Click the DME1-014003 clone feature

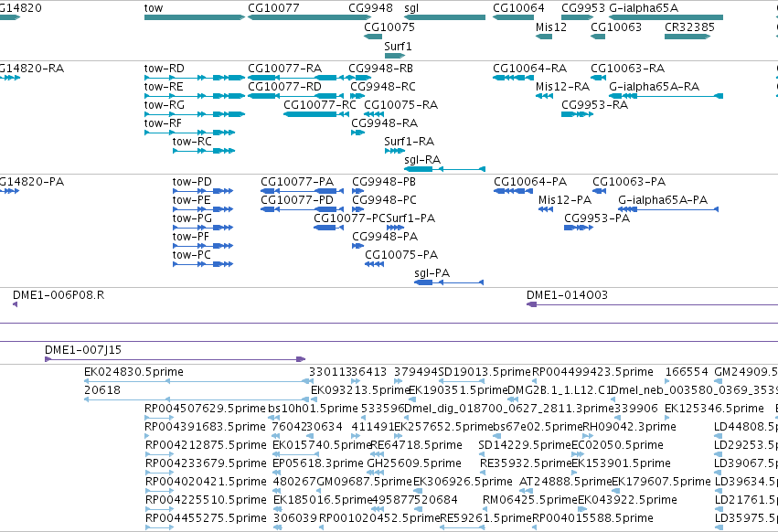click(652, 304)
